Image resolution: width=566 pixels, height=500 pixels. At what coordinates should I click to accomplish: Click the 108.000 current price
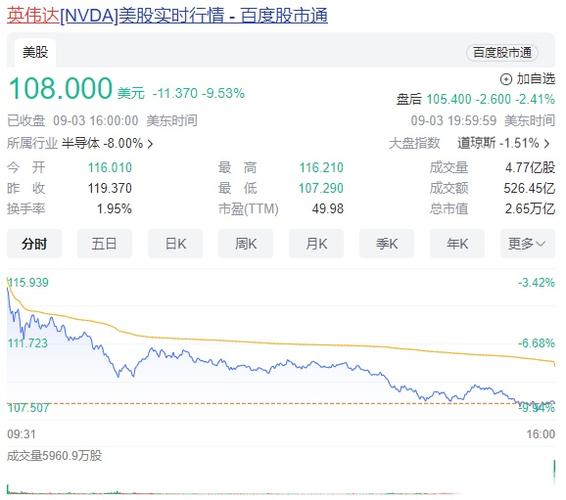[60, 88]
